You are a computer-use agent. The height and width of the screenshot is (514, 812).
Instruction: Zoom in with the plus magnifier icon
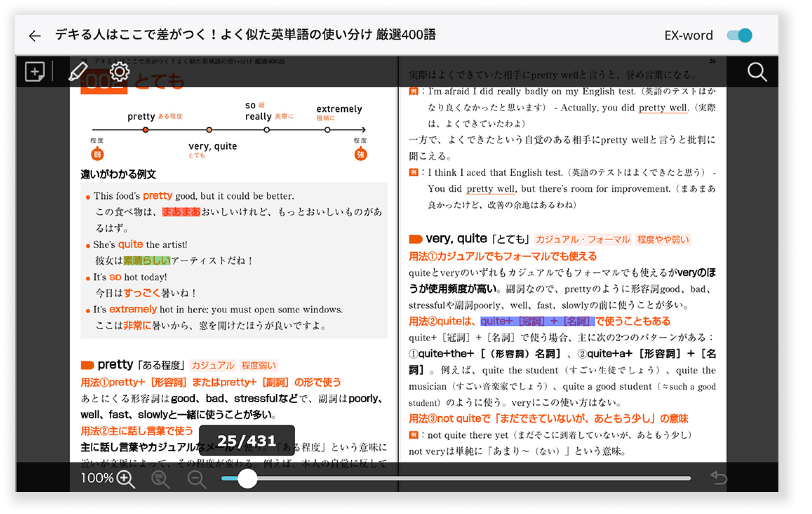(x=124, y=478)
